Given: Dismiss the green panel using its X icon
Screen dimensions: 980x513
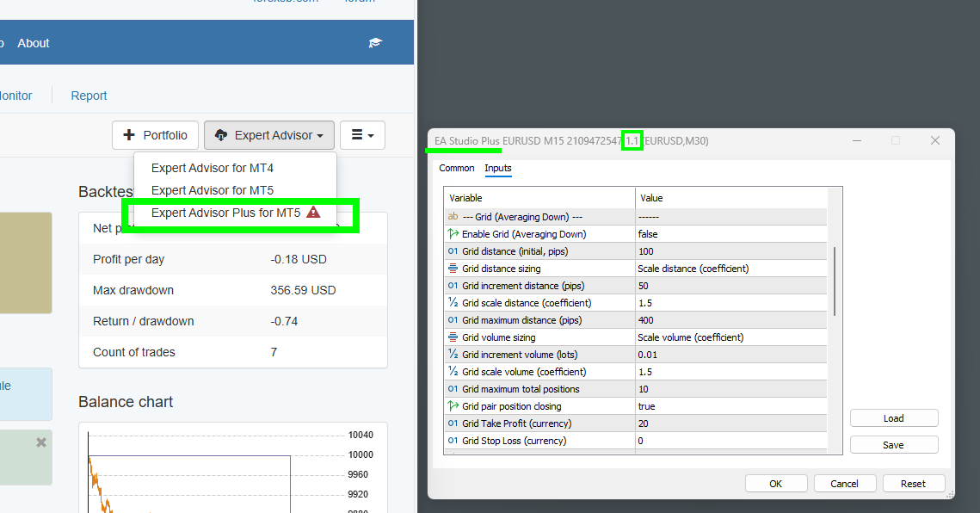Looking at the screenshot, I should tap(40, 442).
